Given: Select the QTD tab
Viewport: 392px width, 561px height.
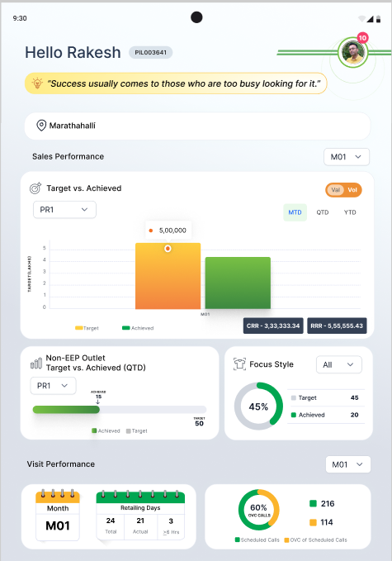Looking at the screenshot, I should coord(323,212).
